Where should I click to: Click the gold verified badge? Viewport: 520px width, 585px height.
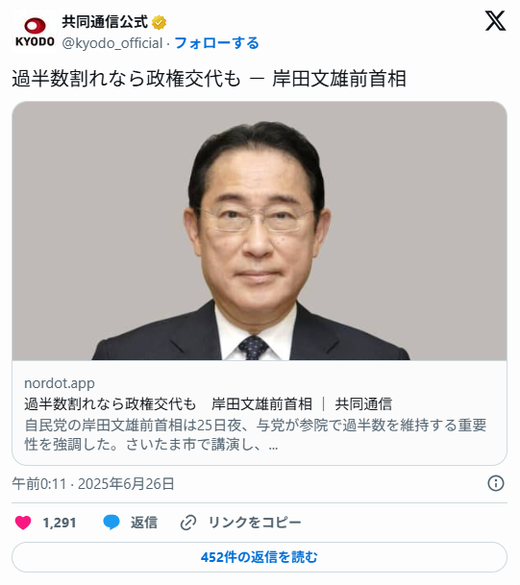[x=159, y=22]
